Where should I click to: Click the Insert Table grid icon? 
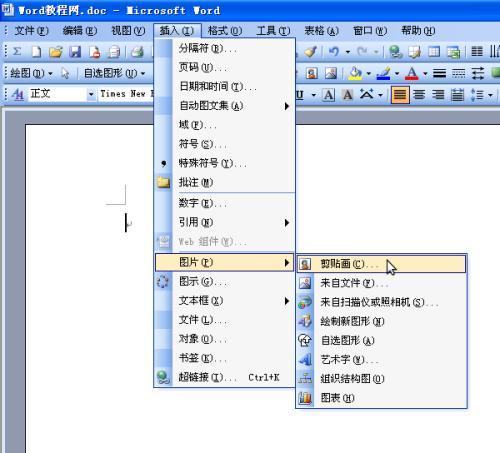[434, 52]
